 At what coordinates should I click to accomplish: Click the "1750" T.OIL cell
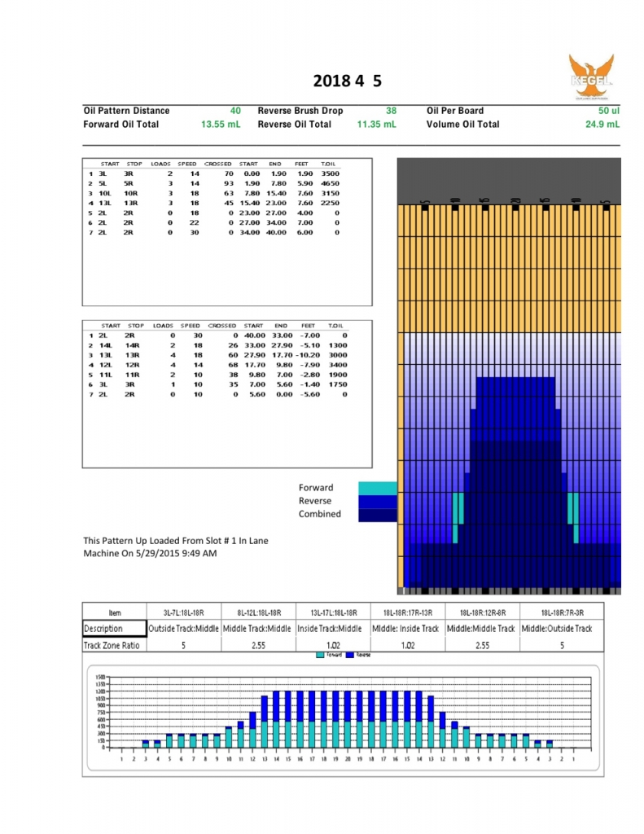(x=338, y=384)
